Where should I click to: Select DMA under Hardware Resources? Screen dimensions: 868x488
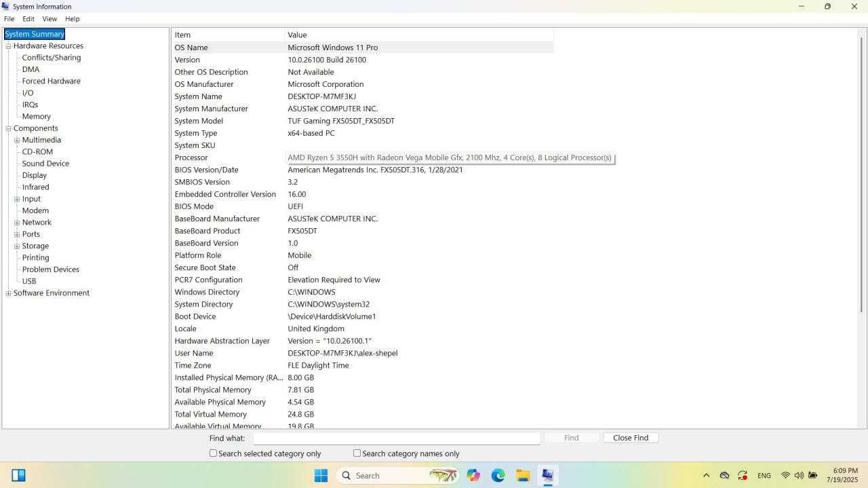tap(31, 69)
